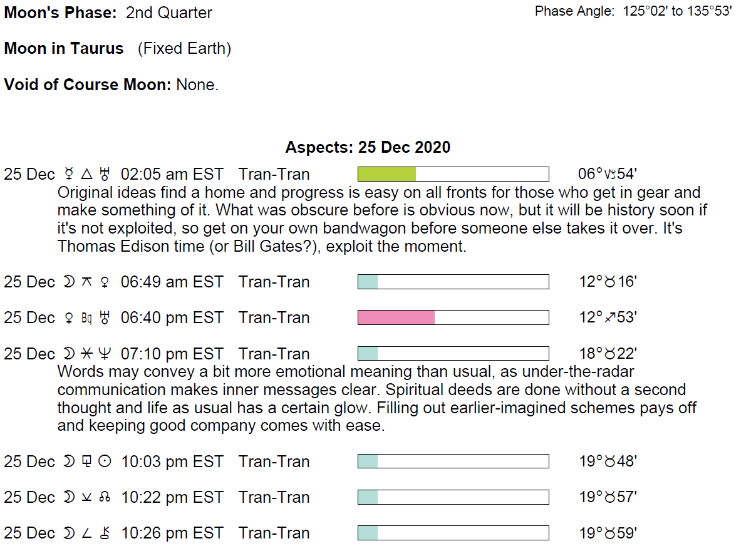
Task: Click the Moon glyph in the 06:49 am row
Action: pyautogui.click(x=68, y=282)
